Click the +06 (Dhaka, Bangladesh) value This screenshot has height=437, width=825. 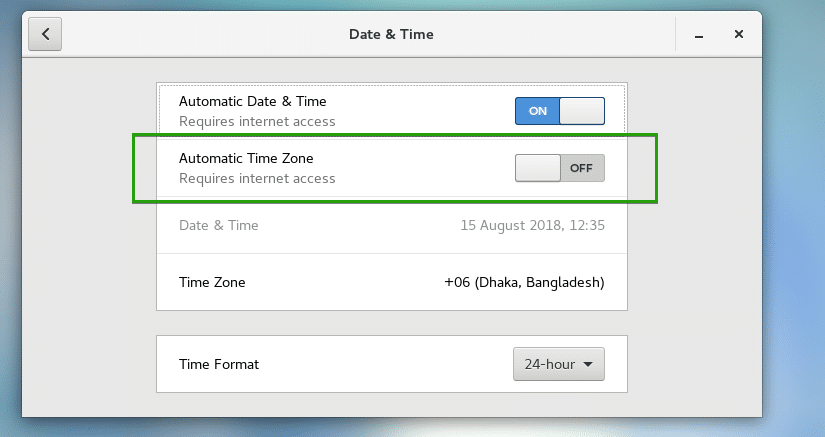pyautogui.click(x=524, y=282)
